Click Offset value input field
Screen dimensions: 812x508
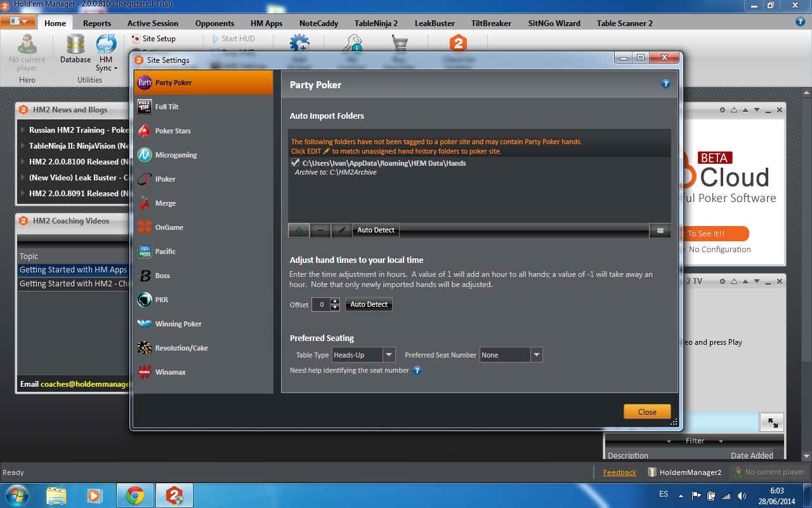click(321, 305)
